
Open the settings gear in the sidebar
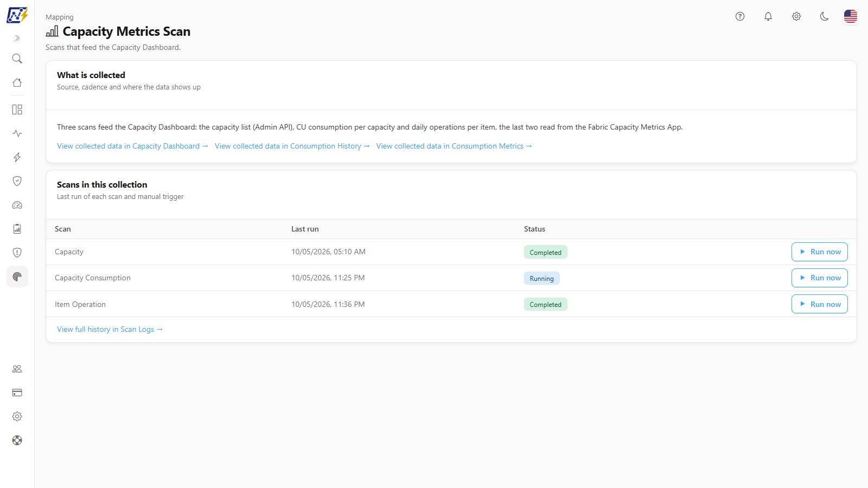click(17, 416)
